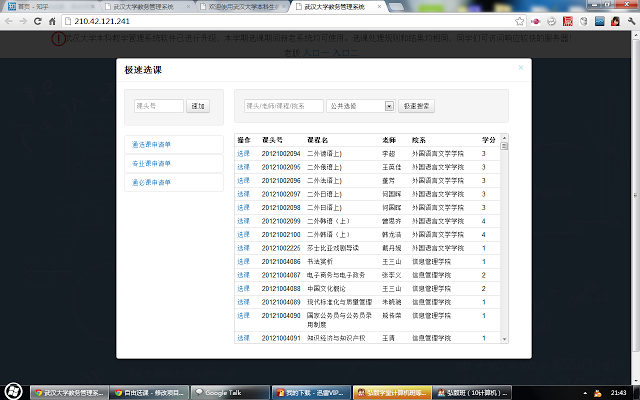The image size is (640, 400).
Task: Click course number 20121002225 cell
Action: (281, 248)
